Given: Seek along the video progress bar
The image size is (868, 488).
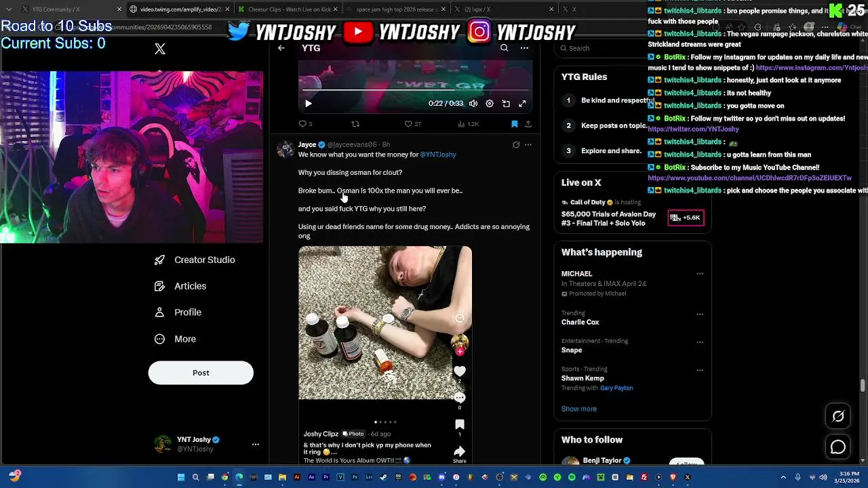Looking at the screenshot, I should [415, 89].
